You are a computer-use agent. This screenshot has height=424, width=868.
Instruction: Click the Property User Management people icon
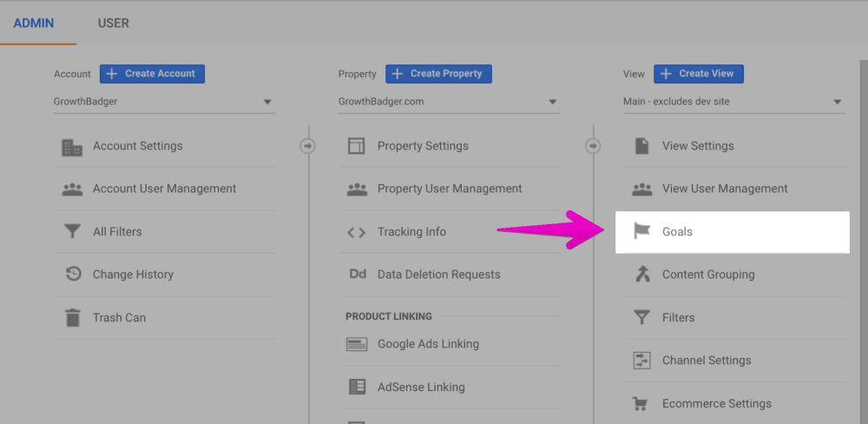[357, 189]
